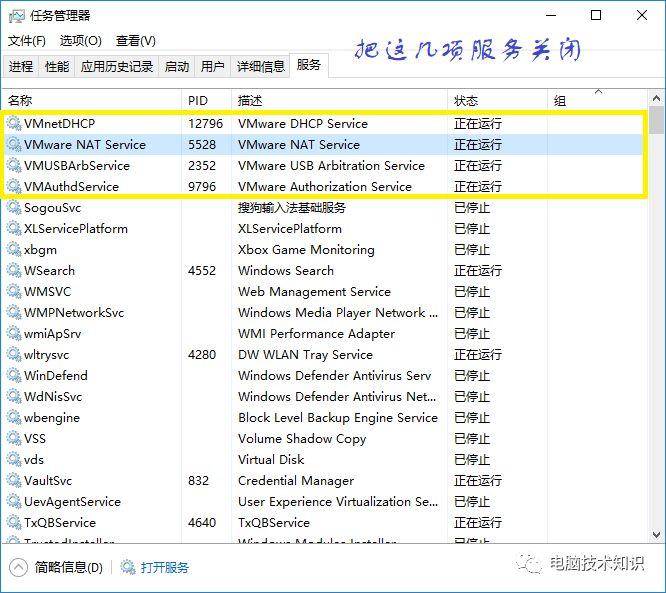Select the 服务 tab
Screen dimensions: 666x593
[308, 65]
